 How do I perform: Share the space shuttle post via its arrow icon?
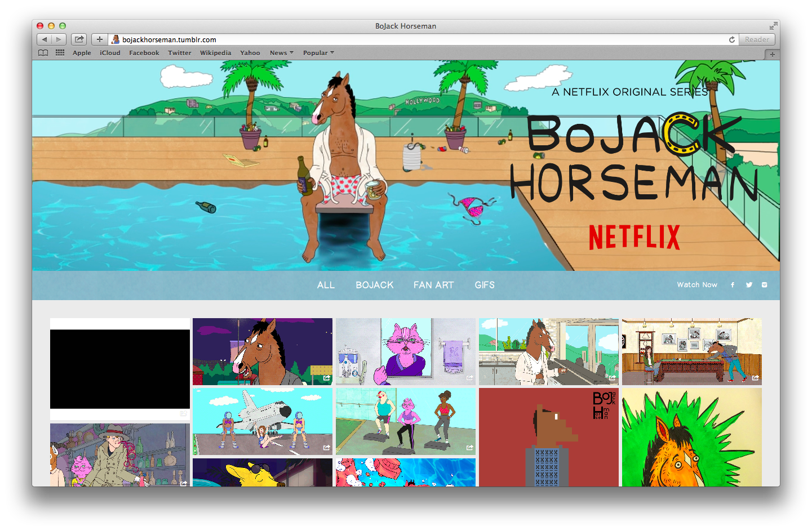326,448
